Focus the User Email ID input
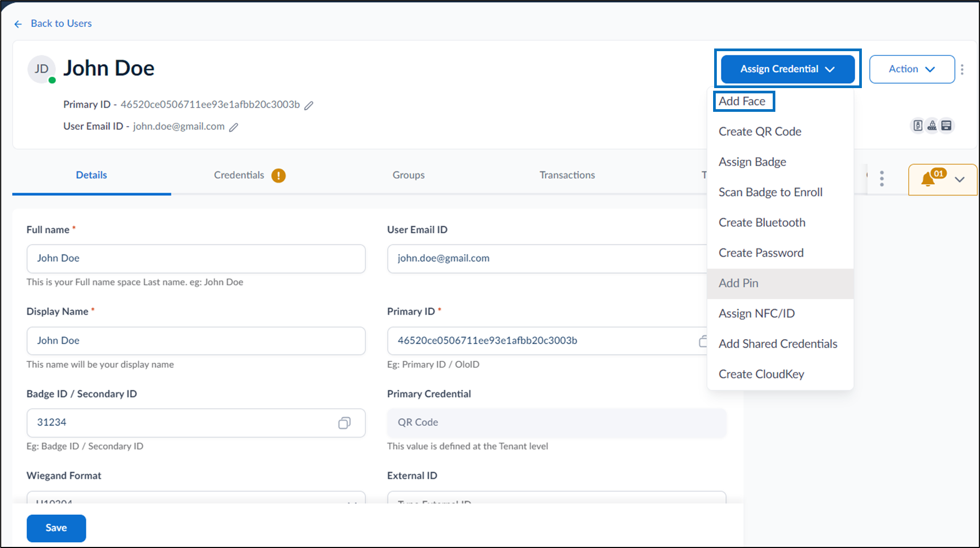Screen dimensions: 980x548 pos(547,258)
